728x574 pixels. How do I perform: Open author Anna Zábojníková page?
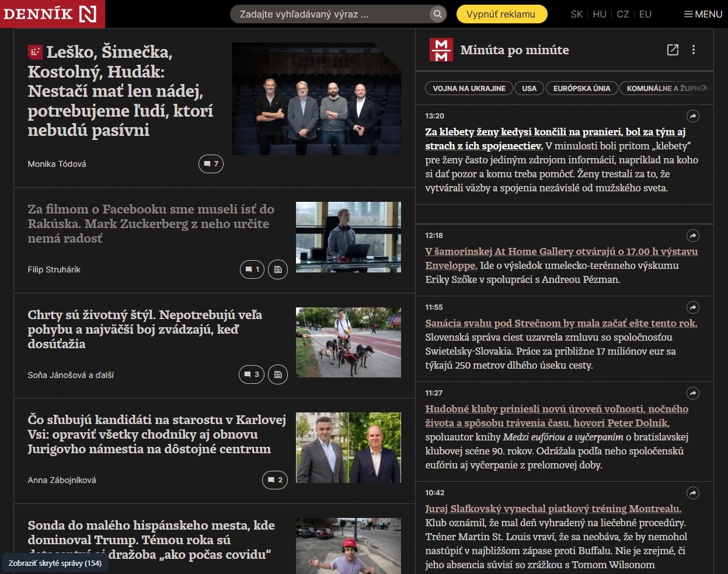(62, 480)
